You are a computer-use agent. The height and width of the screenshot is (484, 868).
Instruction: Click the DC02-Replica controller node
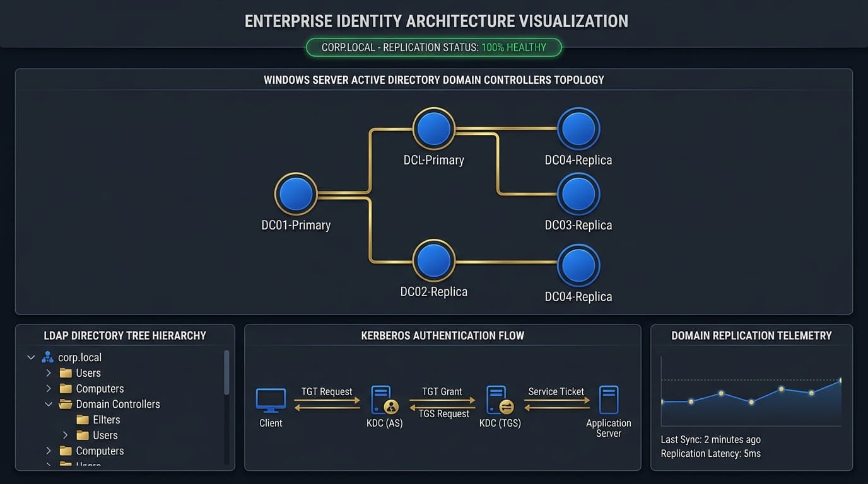coord(434,260)
